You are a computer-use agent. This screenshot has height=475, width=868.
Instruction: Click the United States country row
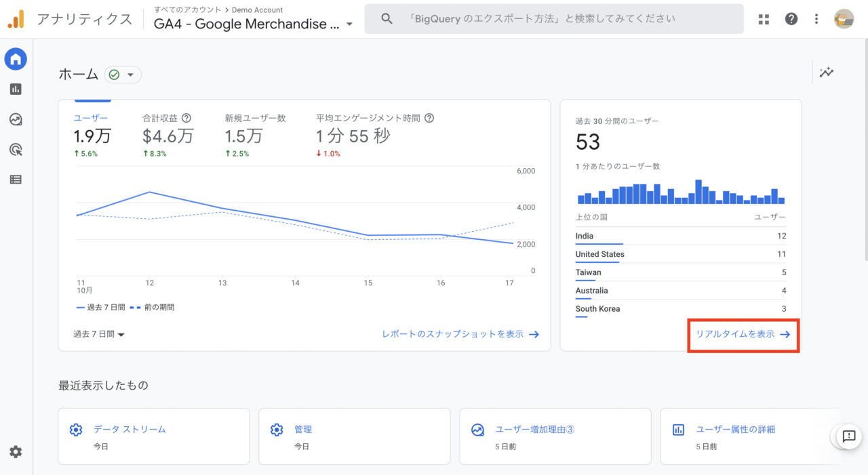[x=681, y=255]
